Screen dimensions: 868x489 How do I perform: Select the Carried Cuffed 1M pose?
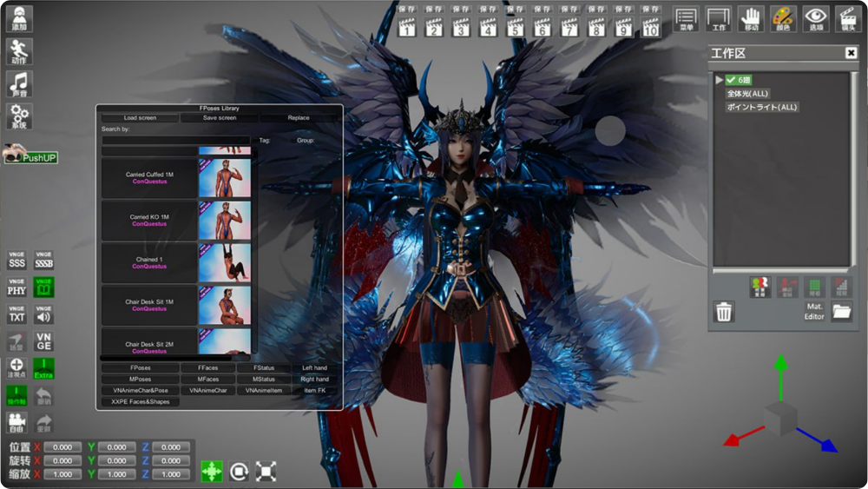(149, 178)
